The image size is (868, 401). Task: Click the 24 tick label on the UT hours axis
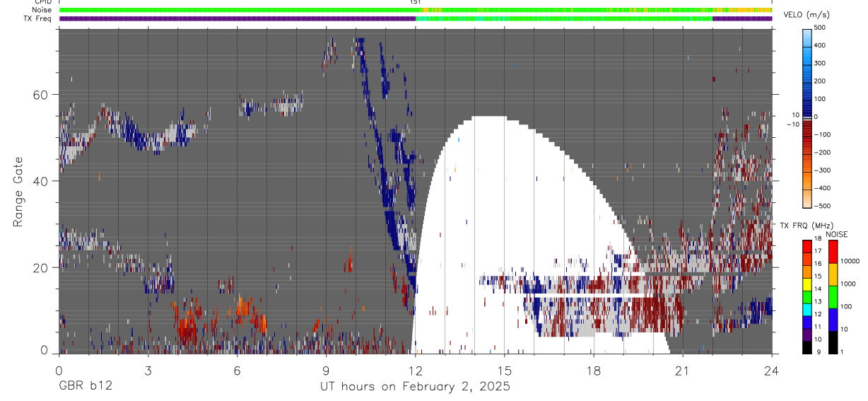[771, 371]
